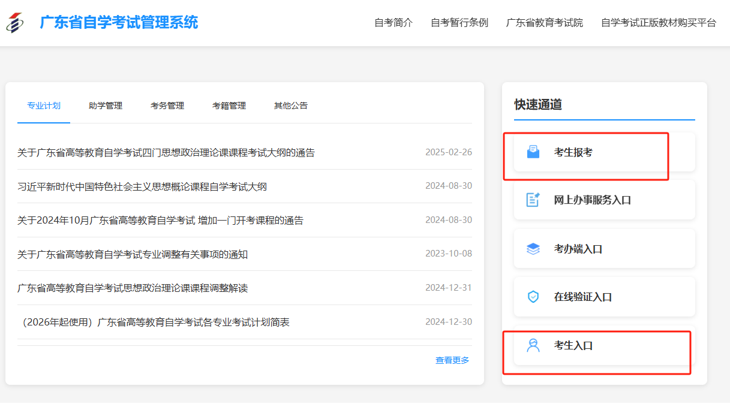Screen dimensions: 730x413
Task: Go to 广东省教育考试院 link
Action: [x=544, y=22]
